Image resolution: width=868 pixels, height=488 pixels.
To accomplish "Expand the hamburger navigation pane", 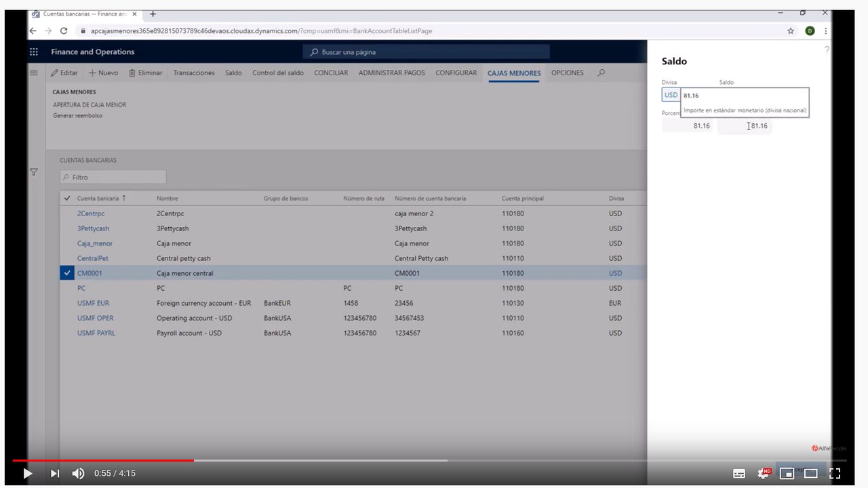I will click(34, 73).
